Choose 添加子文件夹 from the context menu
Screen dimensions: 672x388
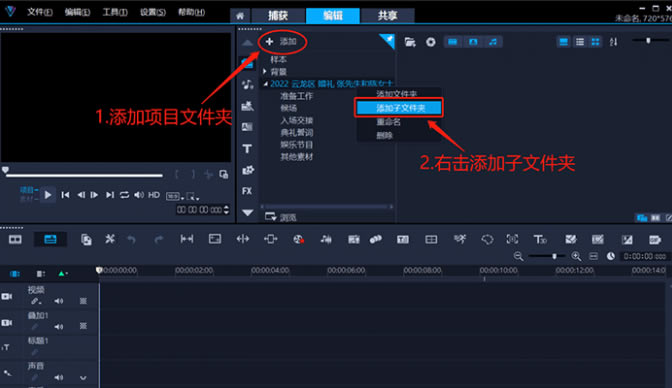[399, 108]
